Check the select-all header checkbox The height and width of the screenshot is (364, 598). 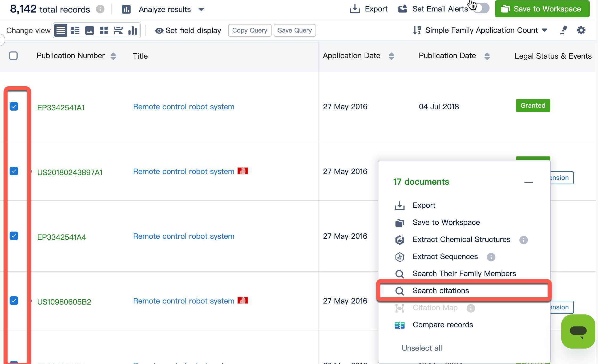pyautogui.click(x=13, y=56)
